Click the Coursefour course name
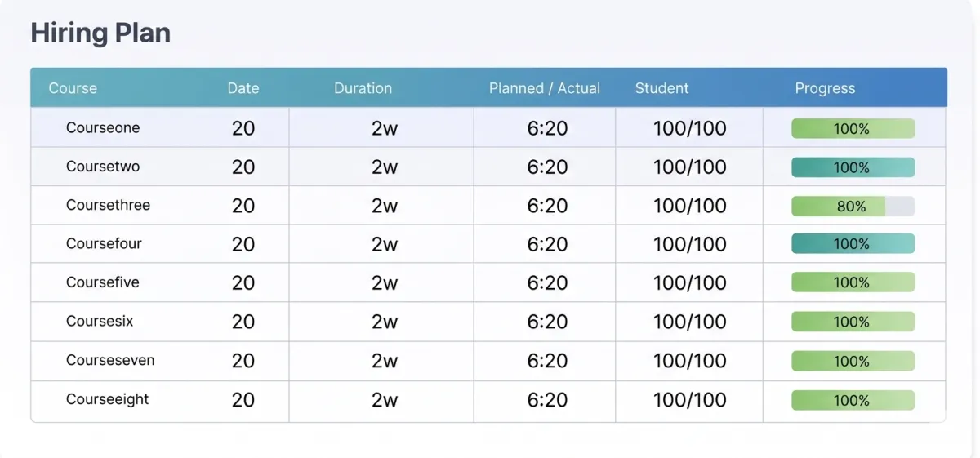Viewport: 980px width, 458px height. coord(104,244)
